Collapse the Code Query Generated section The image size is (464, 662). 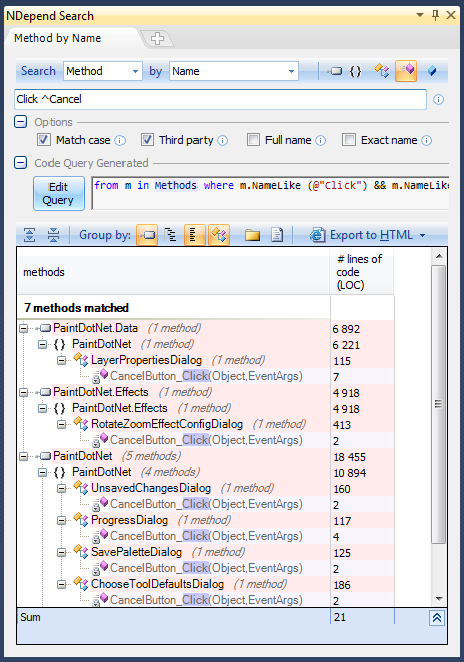(20, 163)
